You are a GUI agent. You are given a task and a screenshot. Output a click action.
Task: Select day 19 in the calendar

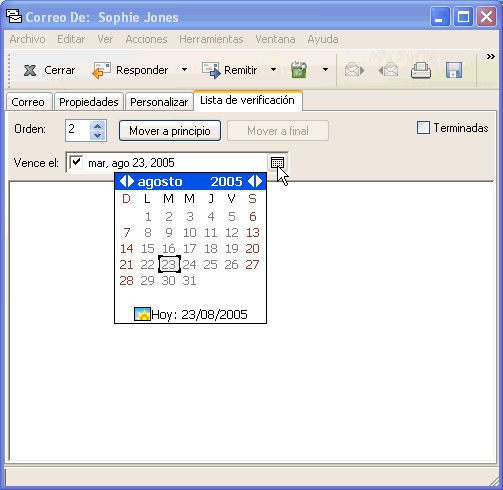click(x=232, y=249)
